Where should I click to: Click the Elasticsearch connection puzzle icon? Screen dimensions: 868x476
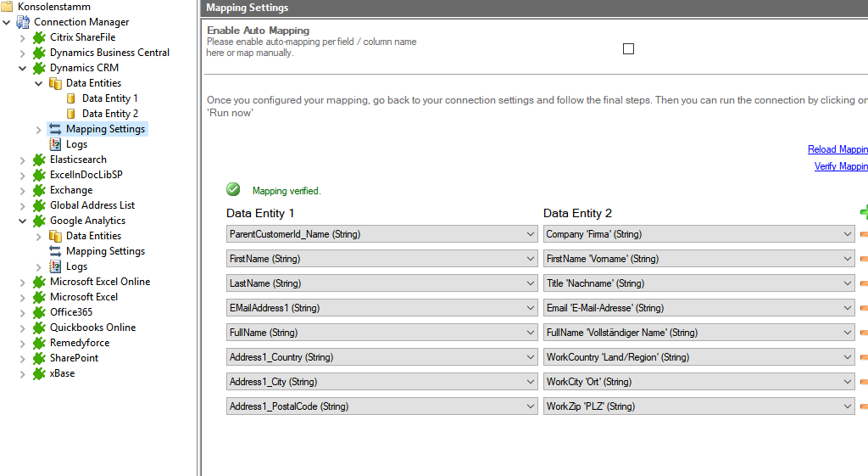(39, 160)
